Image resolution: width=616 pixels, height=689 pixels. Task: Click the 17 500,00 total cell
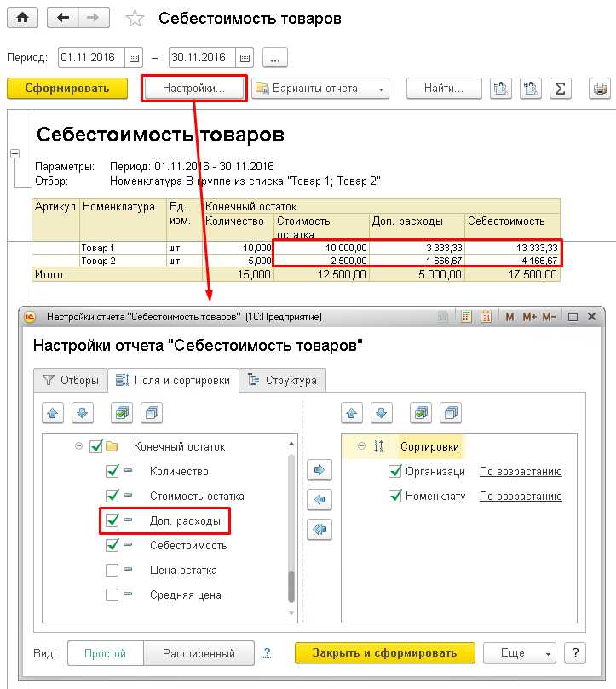pos(513,274)
